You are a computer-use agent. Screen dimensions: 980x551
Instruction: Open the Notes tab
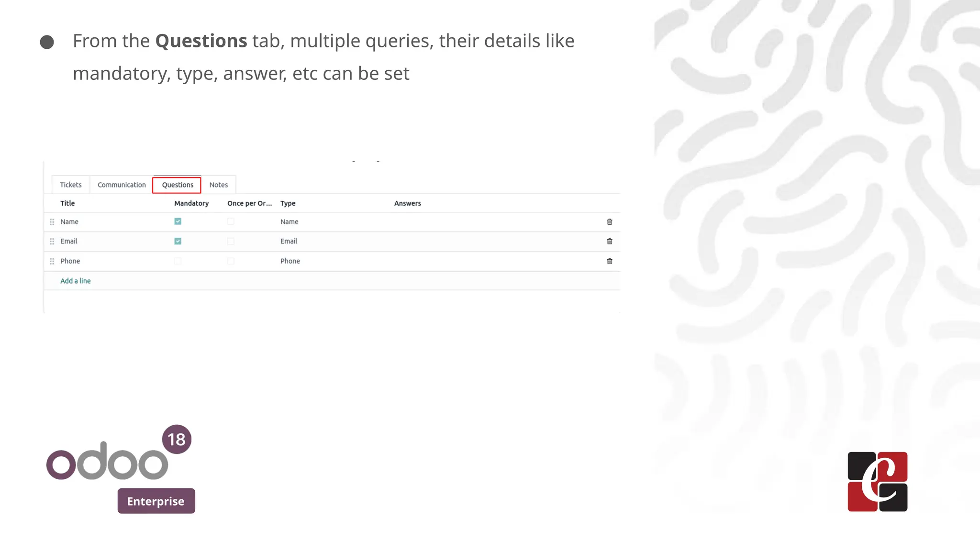click(219, 185)
